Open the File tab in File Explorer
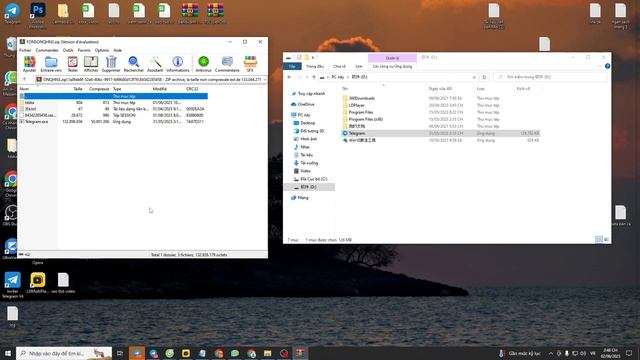 point(292,66)
